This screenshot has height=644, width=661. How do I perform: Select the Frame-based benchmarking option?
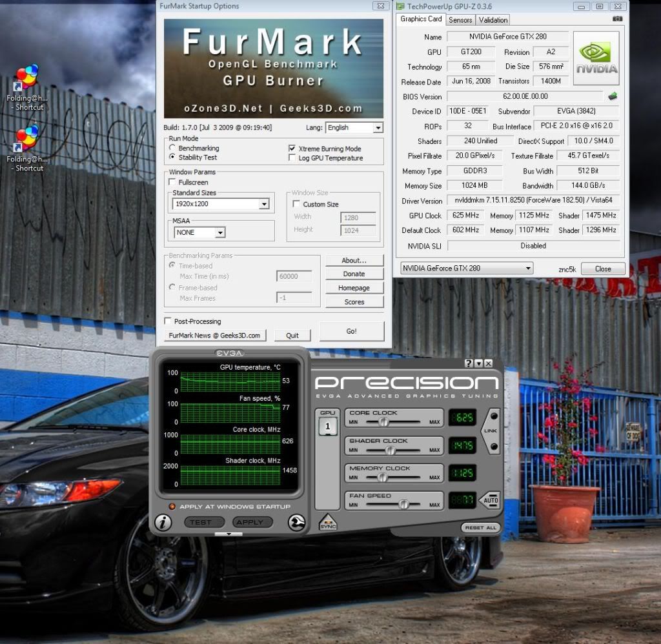[172, 287]
